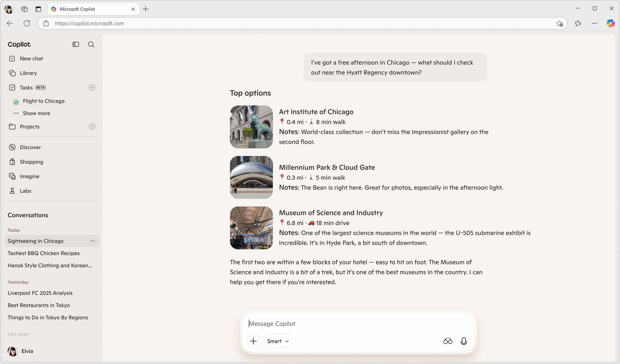Toggle browser vertical tabs button
Image resolution: width=620 pixels, height=364 pixels.
click(x=38, y=9)
